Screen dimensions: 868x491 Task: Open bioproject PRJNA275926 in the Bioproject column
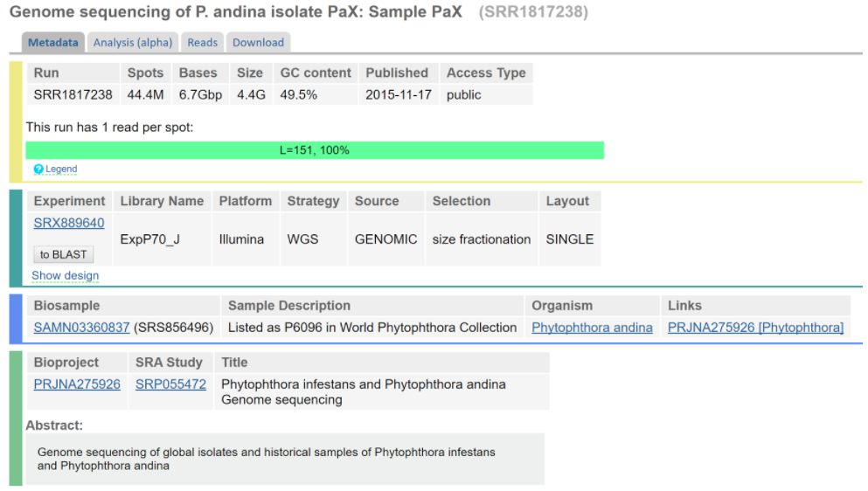coord(77,384)
